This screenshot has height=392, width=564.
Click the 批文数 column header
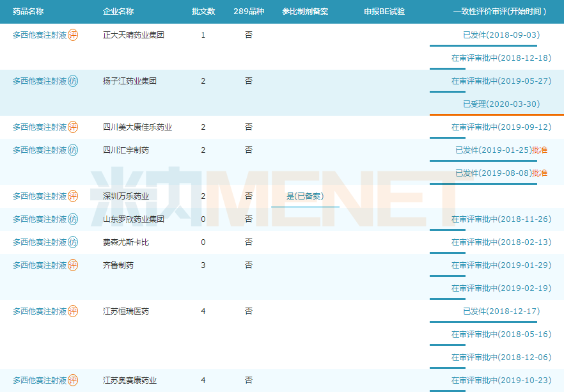point(203,12)
